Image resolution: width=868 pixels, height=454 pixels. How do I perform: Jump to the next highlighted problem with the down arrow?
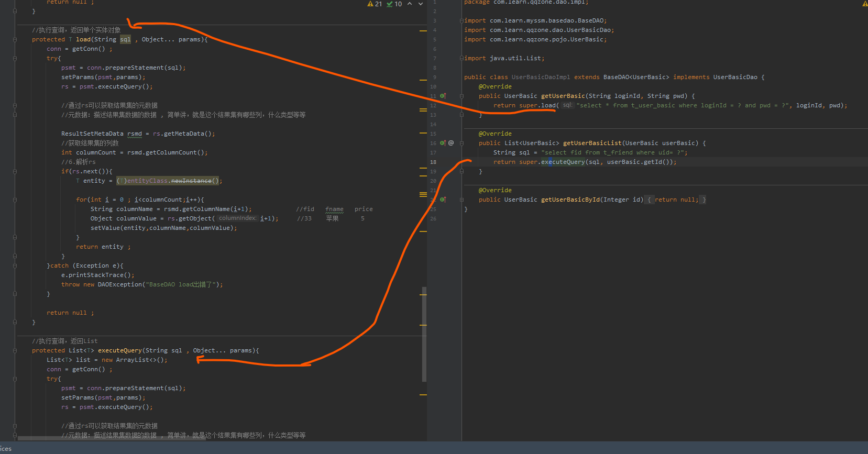click(420, 4)
